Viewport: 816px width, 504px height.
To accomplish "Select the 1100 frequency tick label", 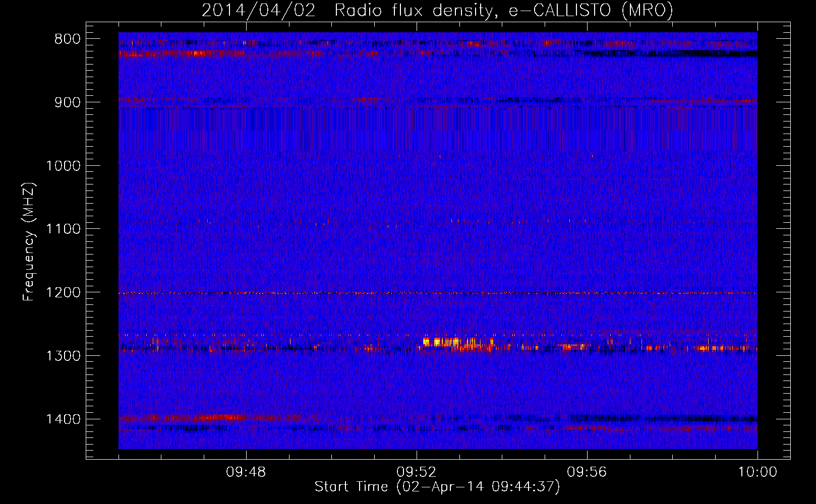I will (64, 229).
